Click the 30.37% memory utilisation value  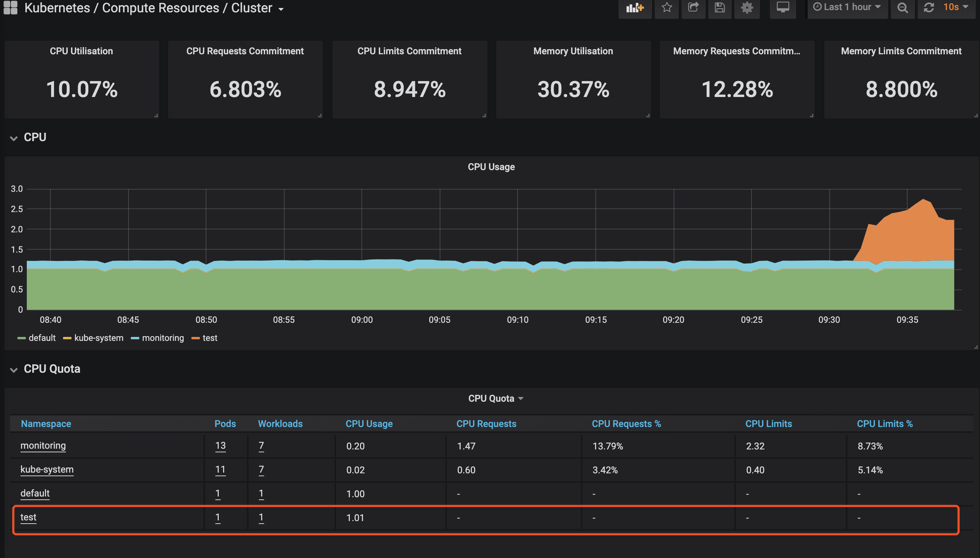(573, 89)
